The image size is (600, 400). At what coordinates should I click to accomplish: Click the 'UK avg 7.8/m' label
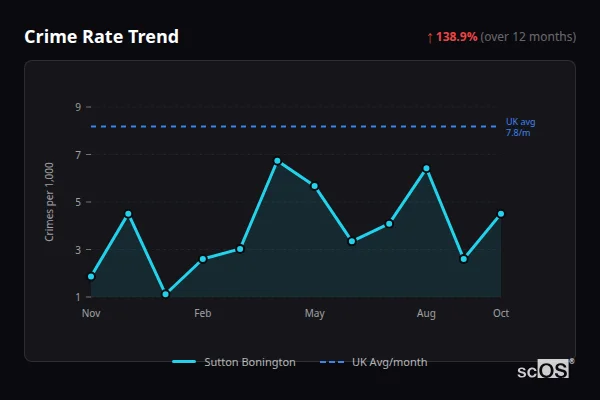click(x=520, y=127)
